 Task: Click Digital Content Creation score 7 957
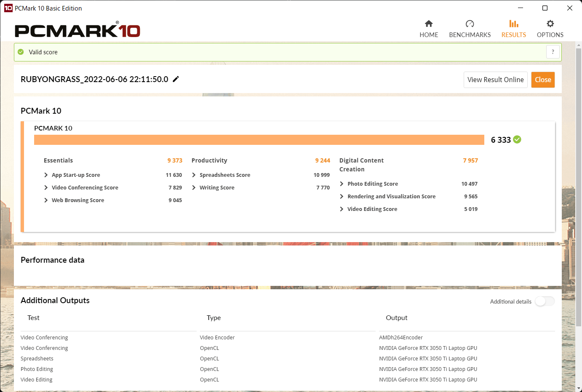(470, 160)
